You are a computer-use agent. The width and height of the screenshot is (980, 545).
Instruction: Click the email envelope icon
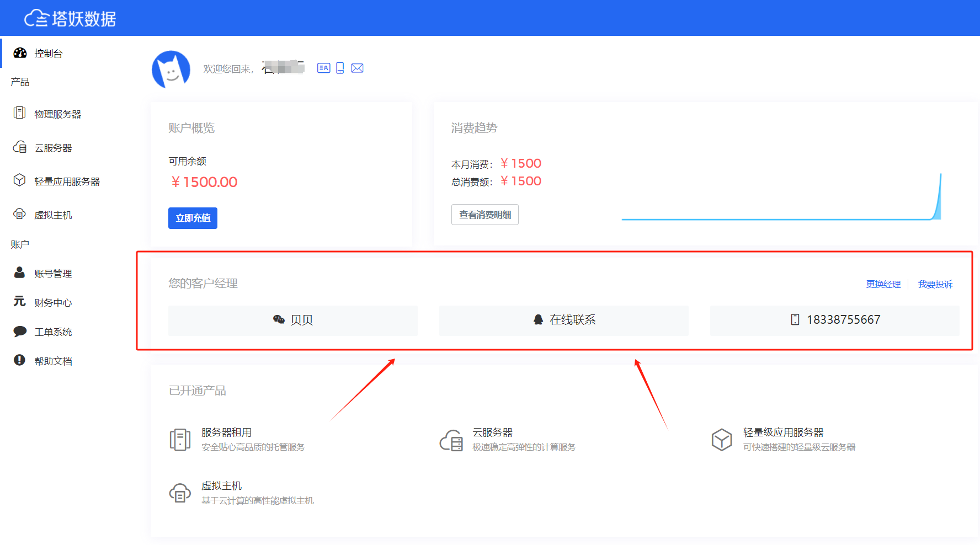(x=357, y=68)
